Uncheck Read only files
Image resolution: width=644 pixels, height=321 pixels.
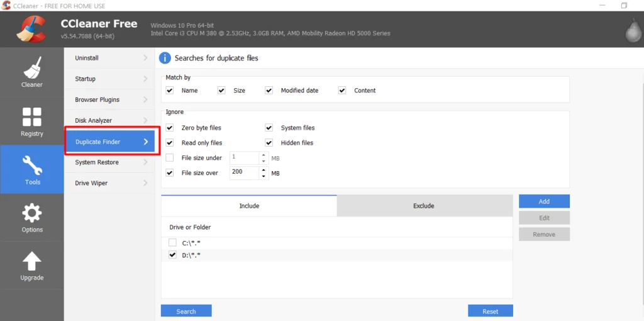click(170, 143)
